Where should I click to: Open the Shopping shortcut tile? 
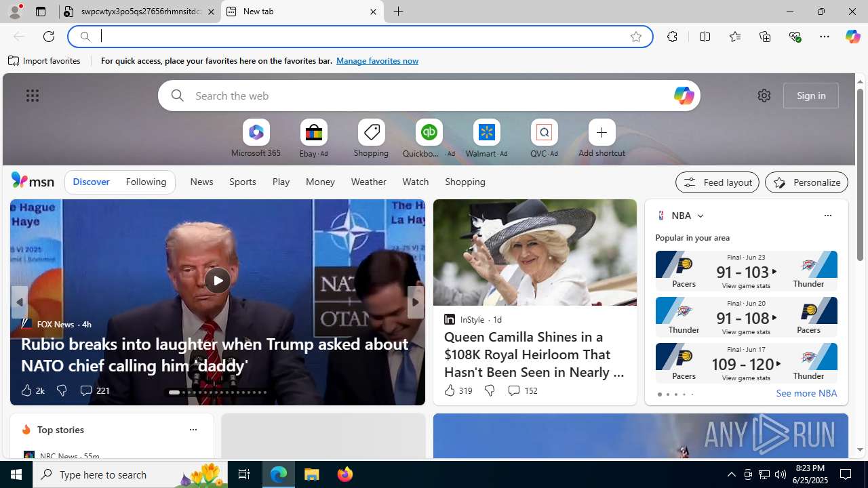(x=371, y=139)
